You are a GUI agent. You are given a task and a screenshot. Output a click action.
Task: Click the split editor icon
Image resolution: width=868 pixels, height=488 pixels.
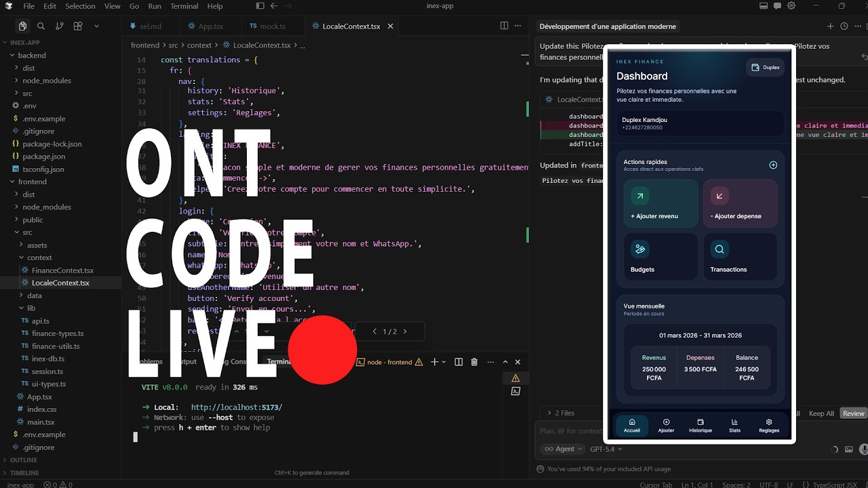coord(504,26)
